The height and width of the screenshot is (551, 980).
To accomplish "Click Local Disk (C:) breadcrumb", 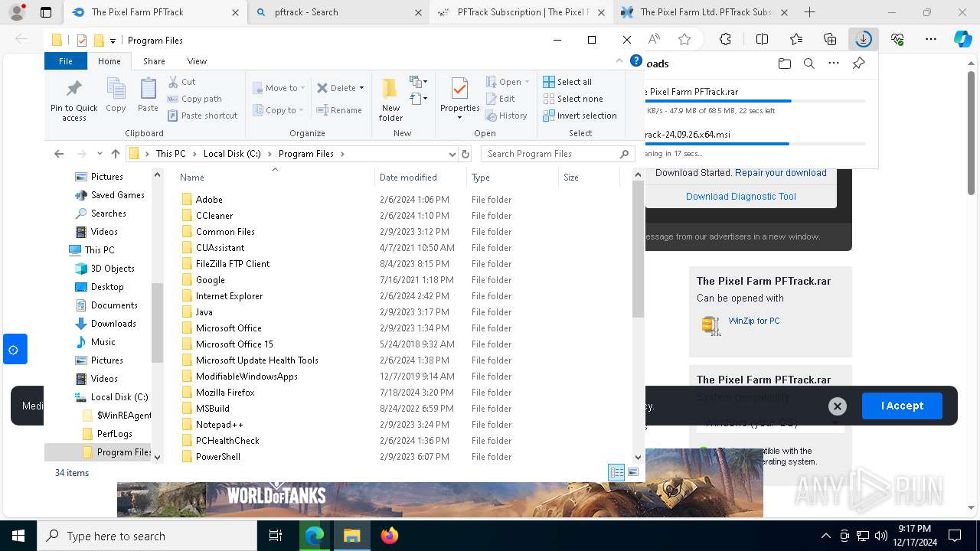I will tap(232, 154).
